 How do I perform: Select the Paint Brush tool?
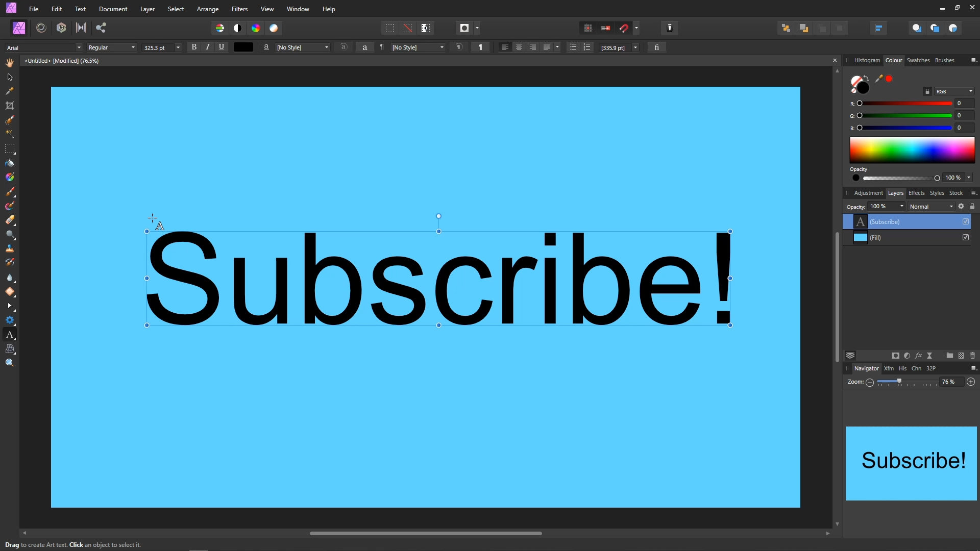10,192
